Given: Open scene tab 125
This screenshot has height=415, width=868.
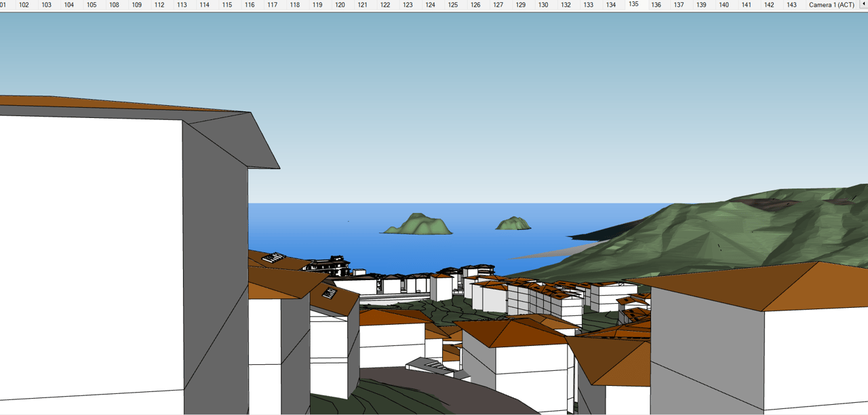Looking at the screenshot, I should 453,5.
